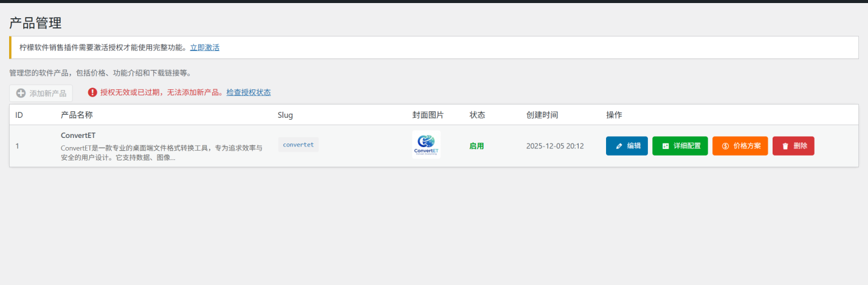Select the ConvertET product name

point(78,136)
